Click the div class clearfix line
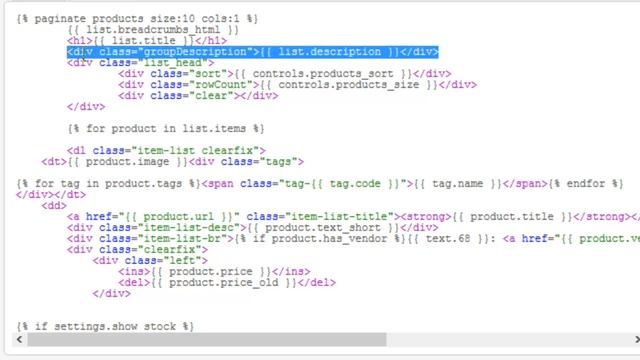640x360 pixels. (x=138, y=250)
